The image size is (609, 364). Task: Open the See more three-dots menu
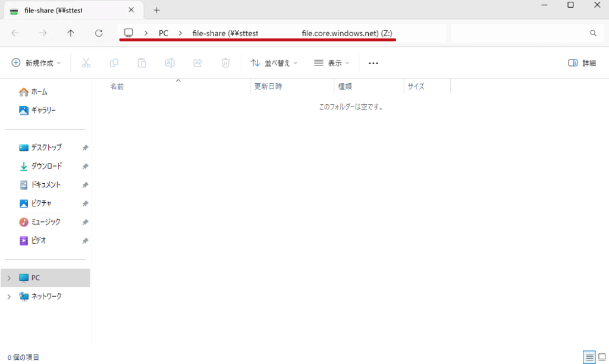click(373, 63)
